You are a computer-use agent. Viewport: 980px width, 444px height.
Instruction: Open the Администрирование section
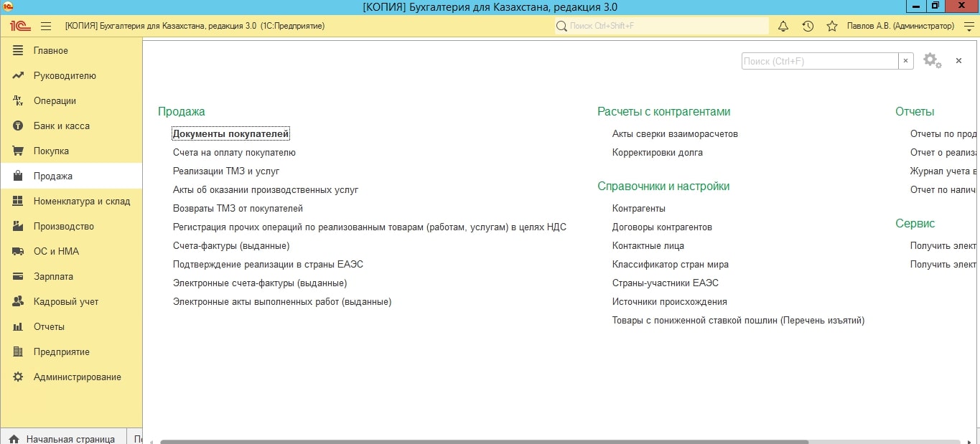[x=77, y=377]
